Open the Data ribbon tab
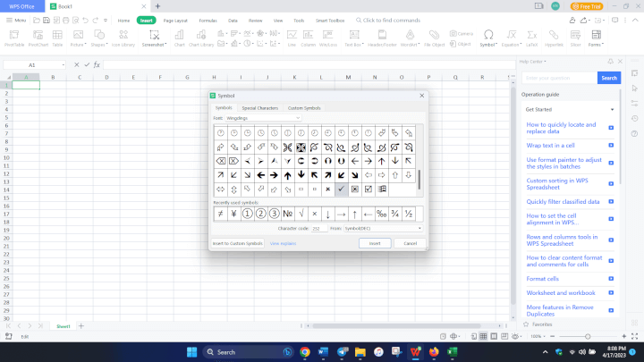644x362 pixels. pos(233,21)
